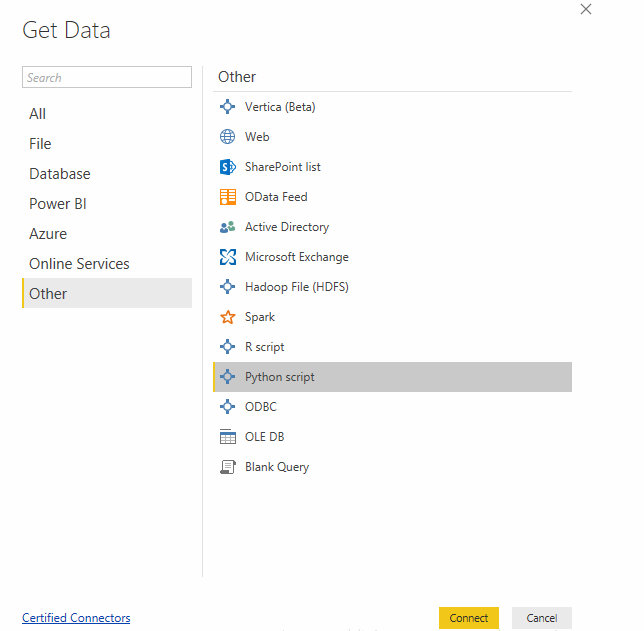Select the File category
The width and height of the screenshot is (644, 631).
tap(107, 144)
